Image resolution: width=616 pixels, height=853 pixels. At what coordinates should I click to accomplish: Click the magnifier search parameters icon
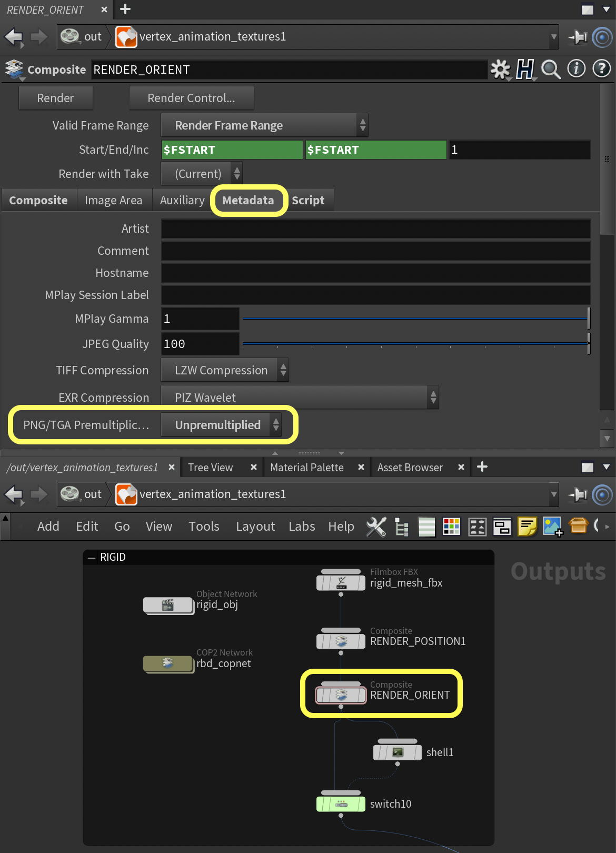click(x=551, y=69)
